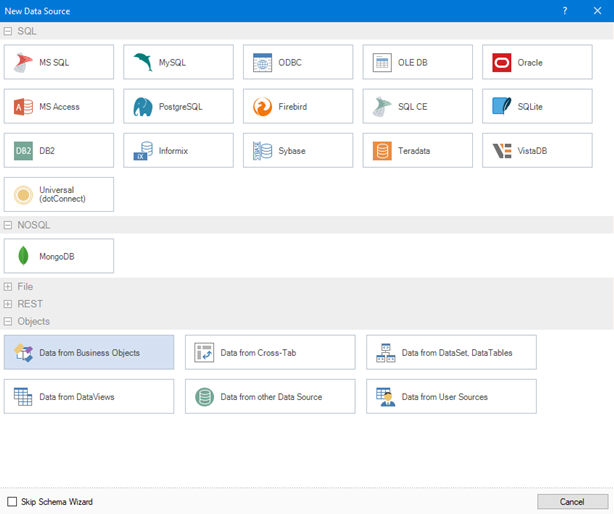
Task: Choose the MySQL dolphin icon
Action: pyautogui.click(x=143, y=62)
